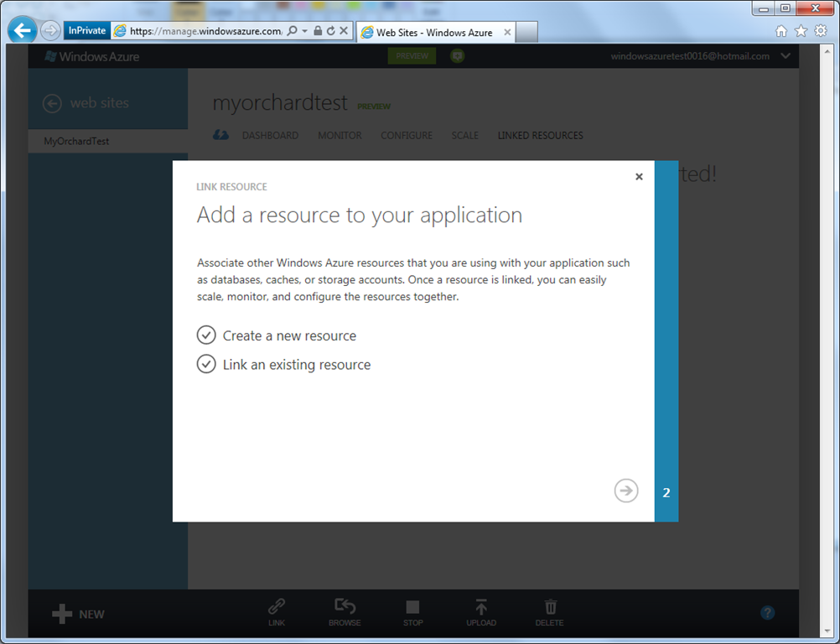Image resolution: width=840 pixels, height=644 pixels.
Task: Click the UPLOAD icon in command bar
Action: click(481, 607)
